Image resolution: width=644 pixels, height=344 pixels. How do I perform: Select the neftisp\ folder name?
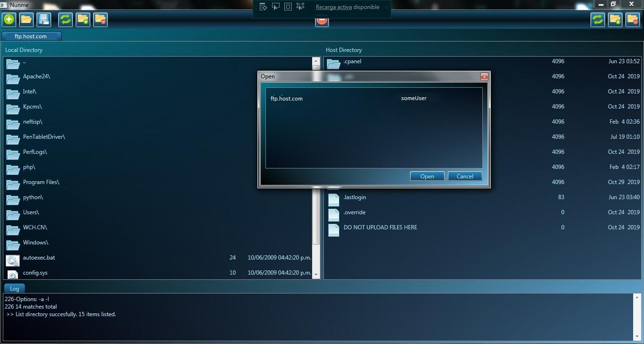33,121
